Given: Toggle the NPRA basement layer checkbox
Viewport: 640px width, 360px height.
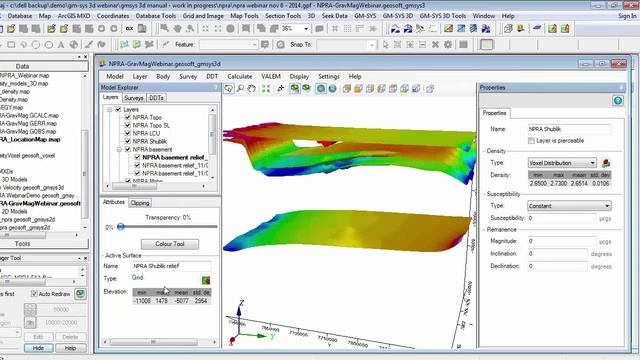Looking at the screenshot, I should pos(127,149).
